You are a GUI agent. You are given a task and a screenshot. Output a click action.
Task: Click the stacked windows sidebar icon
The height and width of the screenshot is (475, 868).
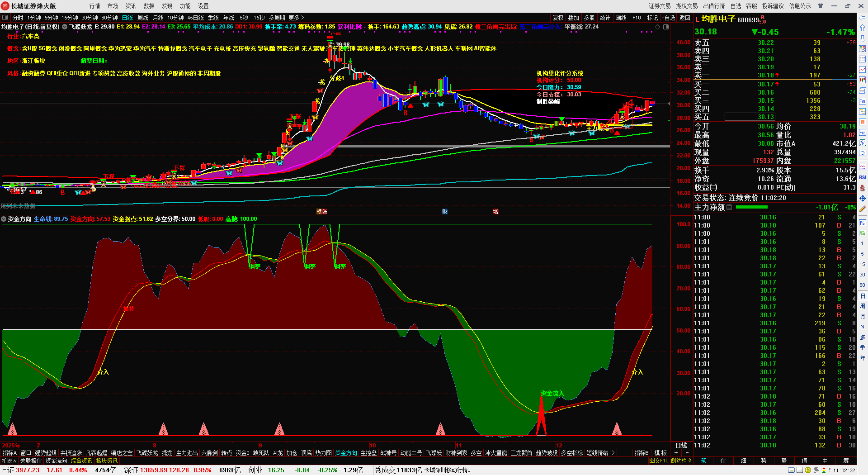(x=863, y=90)
